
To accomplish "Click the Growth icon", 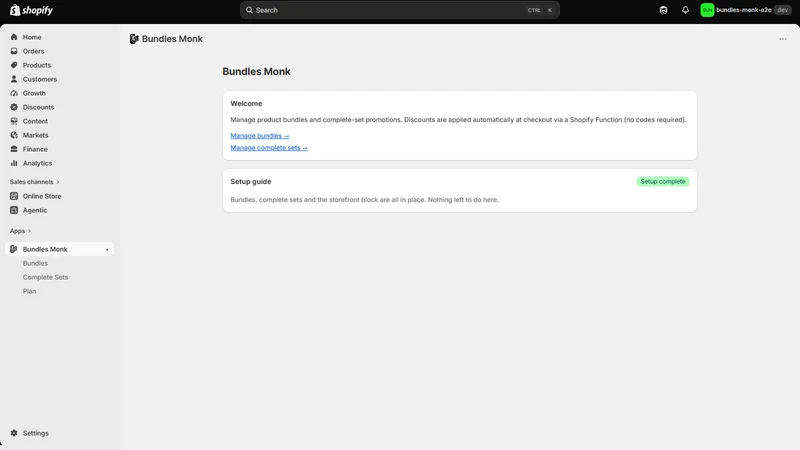I will pos(14,93).
